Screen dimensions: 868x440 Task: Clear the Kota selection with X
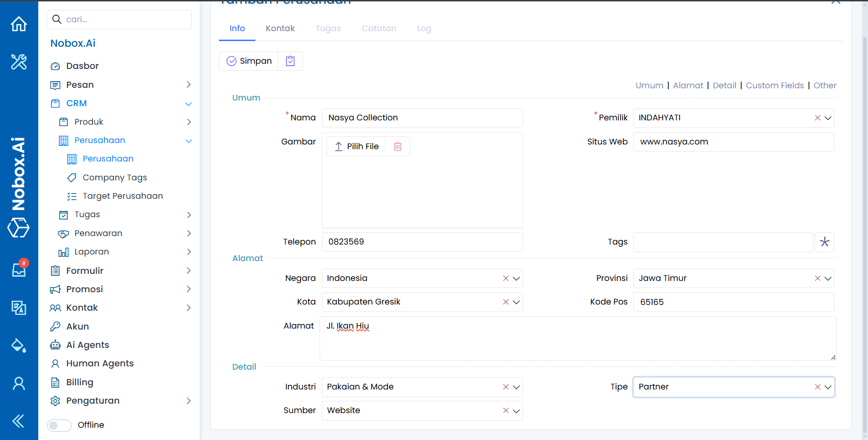(x=506, y=302)
